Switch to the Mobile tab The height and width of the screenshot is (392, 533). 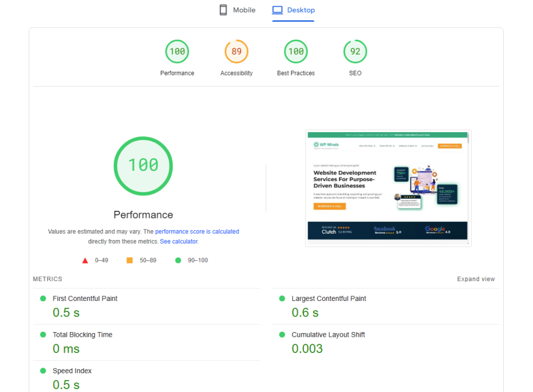coord(237,10)
